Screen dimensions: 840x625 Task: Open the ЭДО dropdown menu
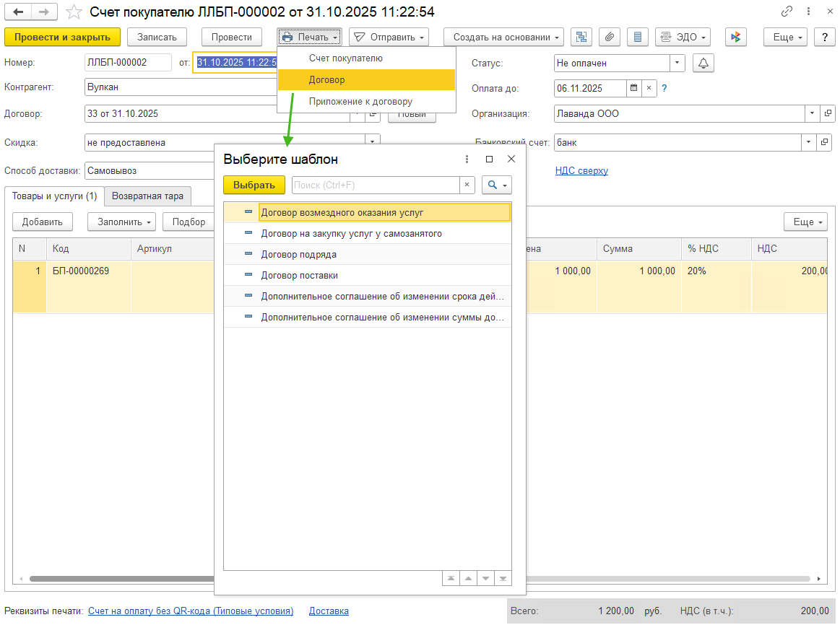683,37
